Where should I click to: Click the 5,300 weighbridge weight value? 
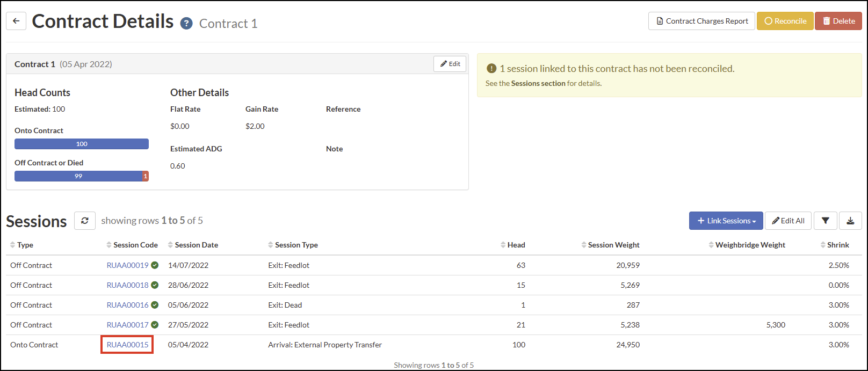pyautogui.click(x=776, y=325)
